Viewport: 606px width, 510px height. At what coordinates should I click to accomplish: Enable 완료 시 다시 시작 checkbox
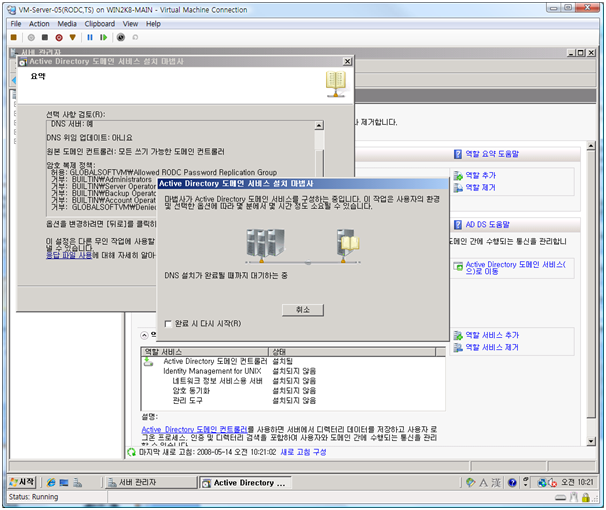point(168,324)
